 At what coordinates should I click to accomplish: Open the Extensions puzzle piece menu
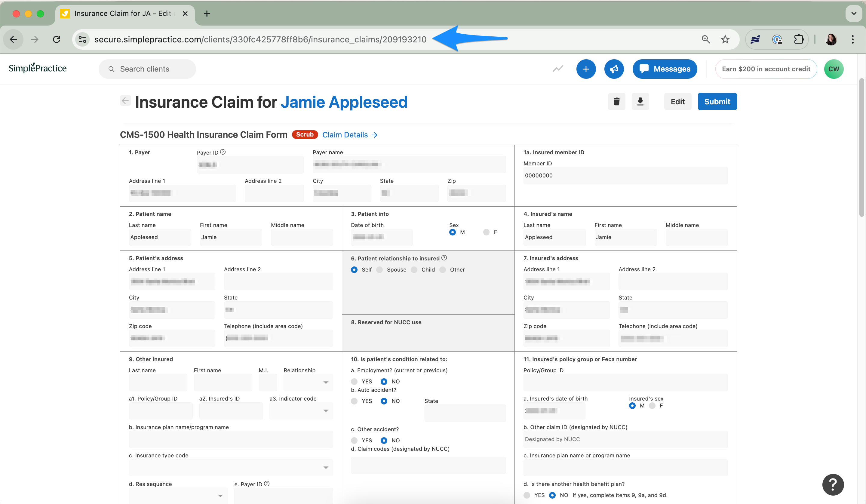[799, 39]
